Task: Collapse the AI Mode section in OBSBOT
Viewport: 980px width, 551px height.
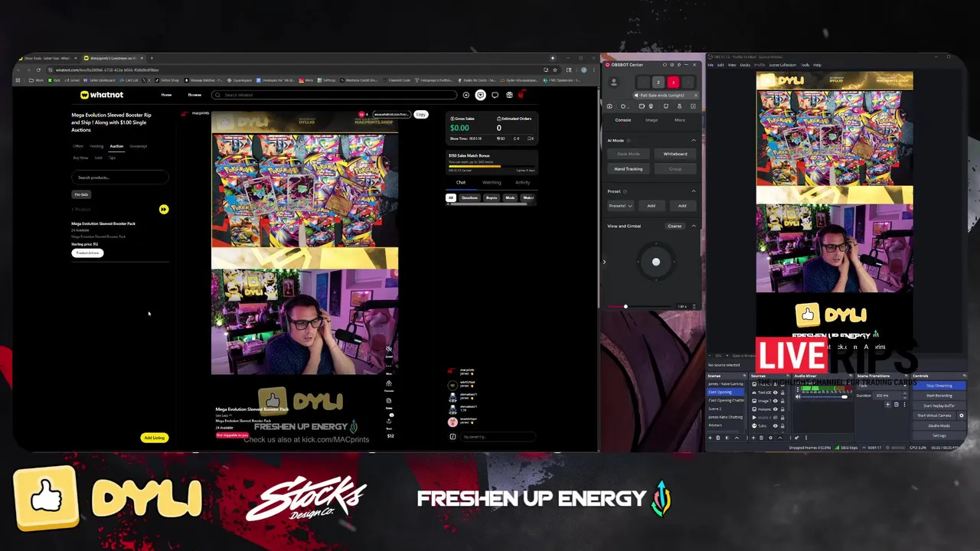Action: pyautogui.click(x=694, y=141)
